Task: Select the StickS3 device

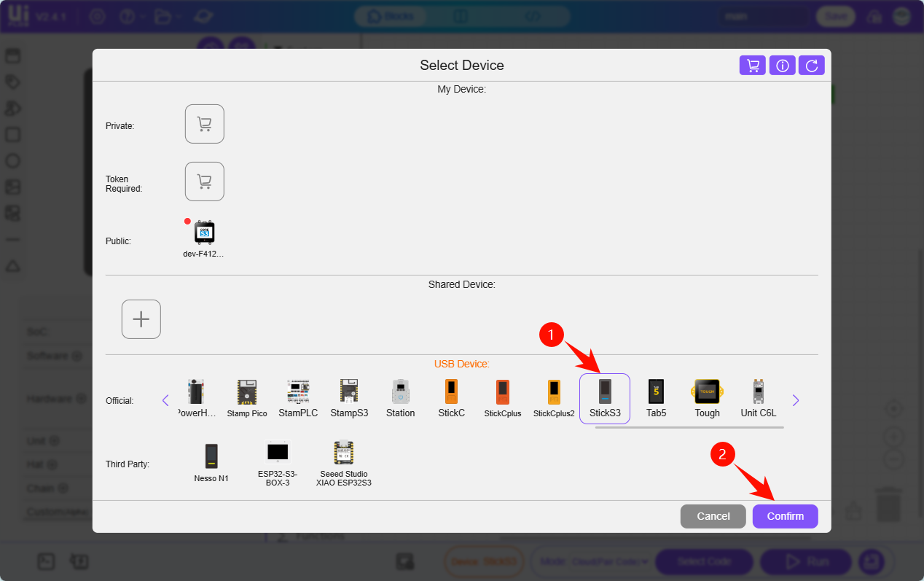Action: tap(605, 398)
